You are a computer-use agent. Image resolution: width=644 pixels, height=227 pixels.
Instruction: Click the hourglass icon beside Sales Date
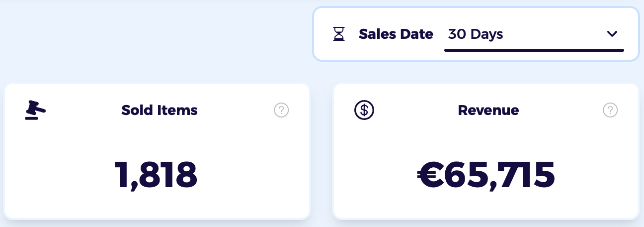click(339, 34)
